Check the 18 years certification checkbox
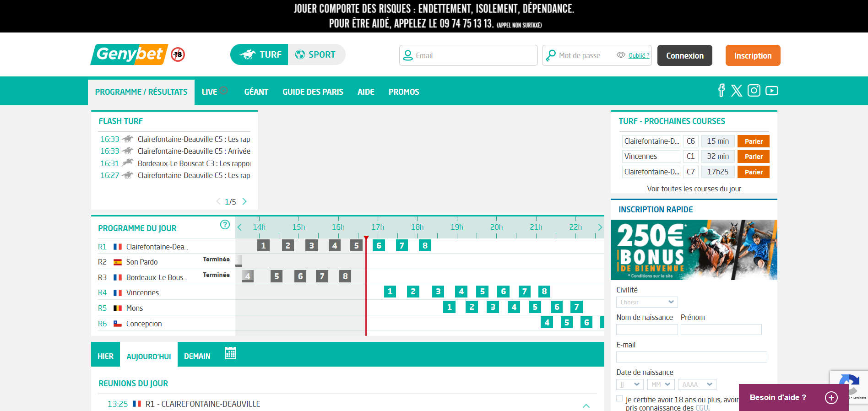This screenshot has width=868, height=411. [x=619, y=399]
